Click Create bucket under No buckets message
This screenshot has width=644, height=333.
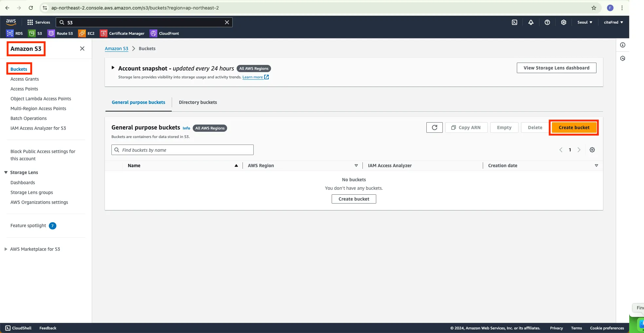pos(354,199)
